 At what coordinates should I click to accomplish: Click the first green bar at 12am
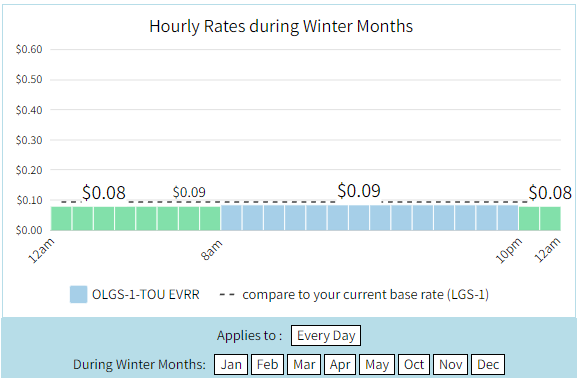pyautogui.click(x=61, y=219)
